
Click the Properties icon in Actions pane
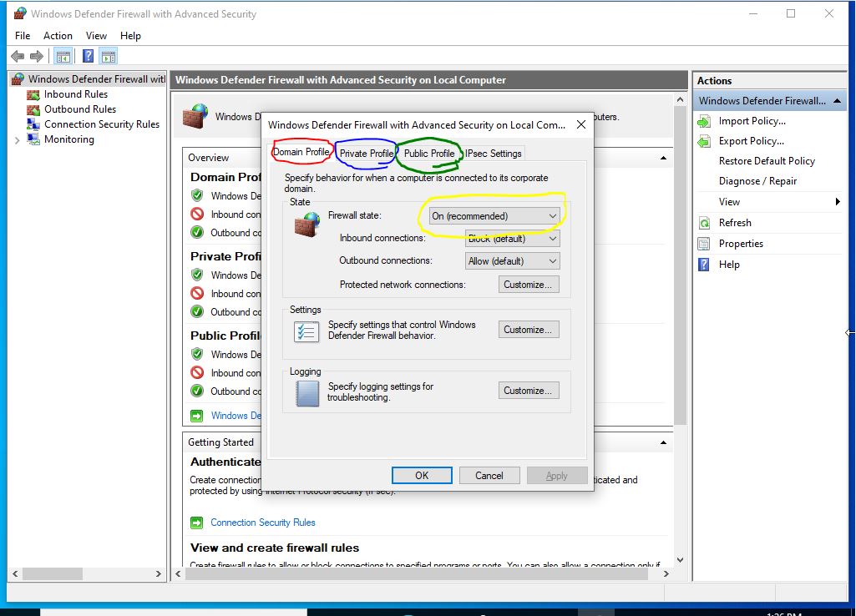[704, 244]
